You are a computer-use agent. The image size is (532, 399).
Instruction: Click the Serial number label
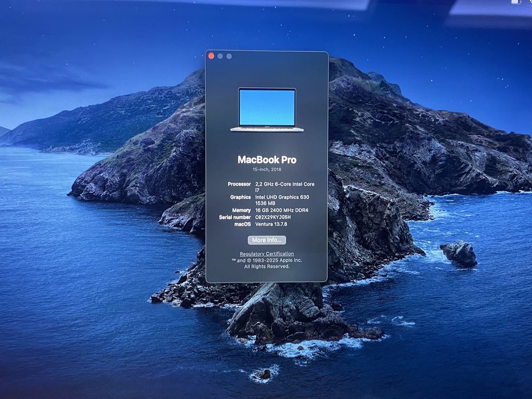[x=235, y=217]
